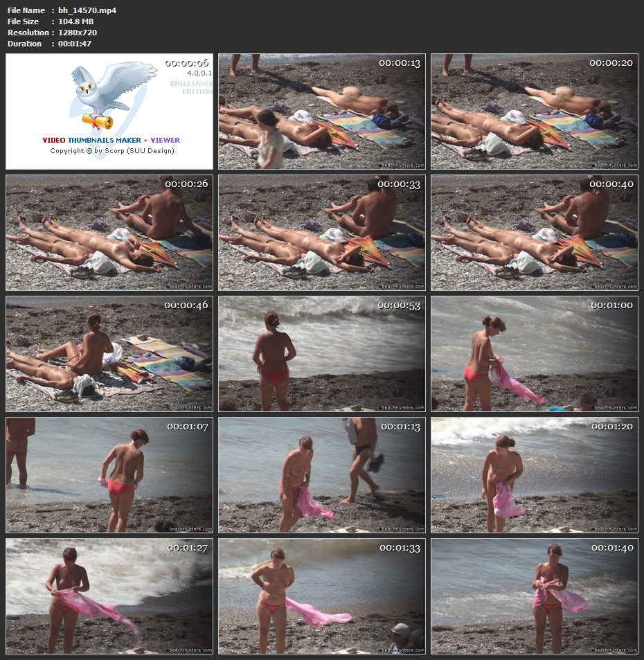Select the thumbnail timestamped 00:00:53
The image size is (644, 660).
coord(322,354)
